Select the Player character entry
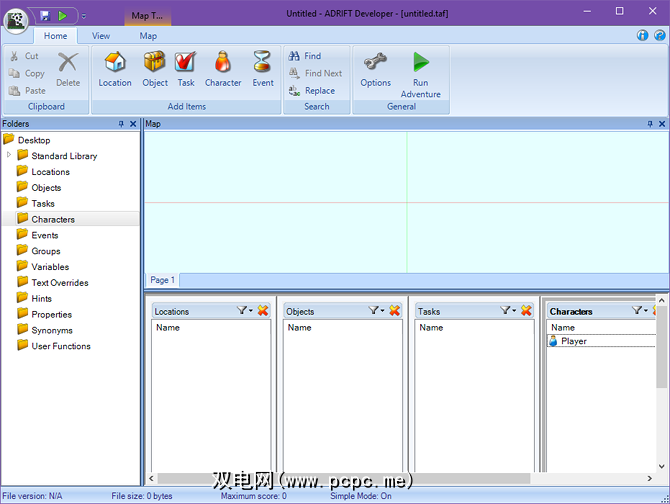670x504 pixels. tap(601, 341)
